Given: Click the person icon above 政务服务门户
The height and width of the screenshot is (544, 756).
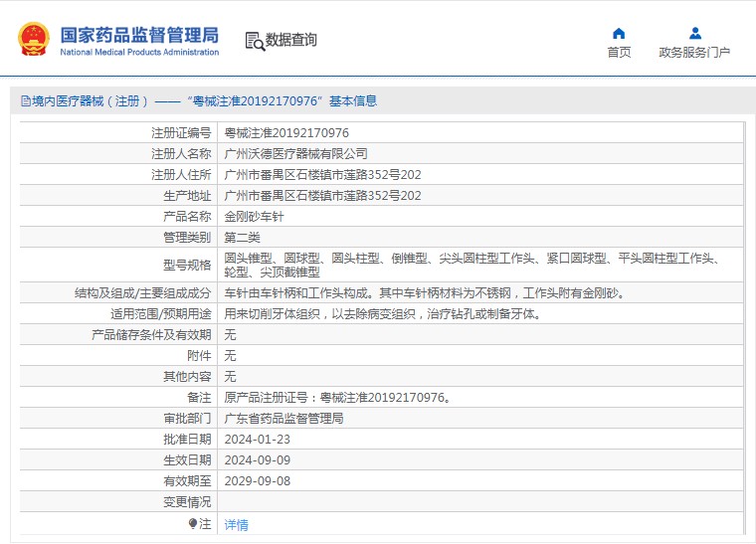Looking at the screenshot, I should [694, 33].
